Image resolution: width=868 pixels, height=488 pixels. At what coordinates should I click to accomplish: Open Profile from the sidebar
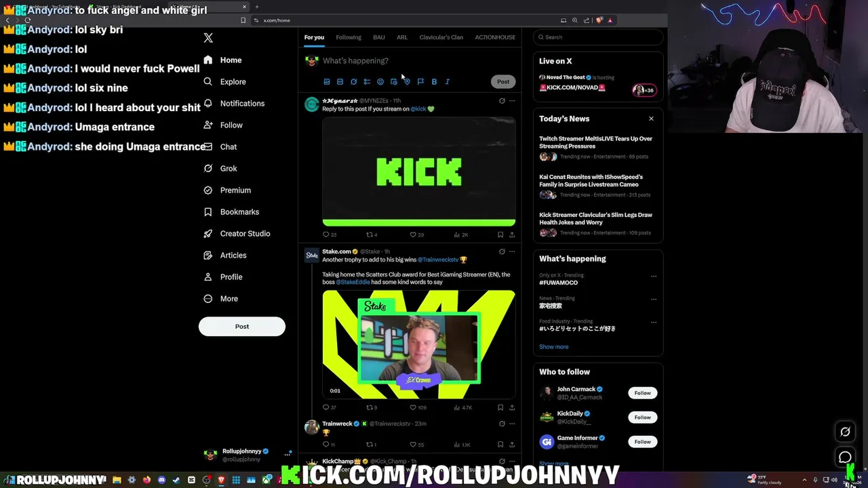tap(222, 277)
